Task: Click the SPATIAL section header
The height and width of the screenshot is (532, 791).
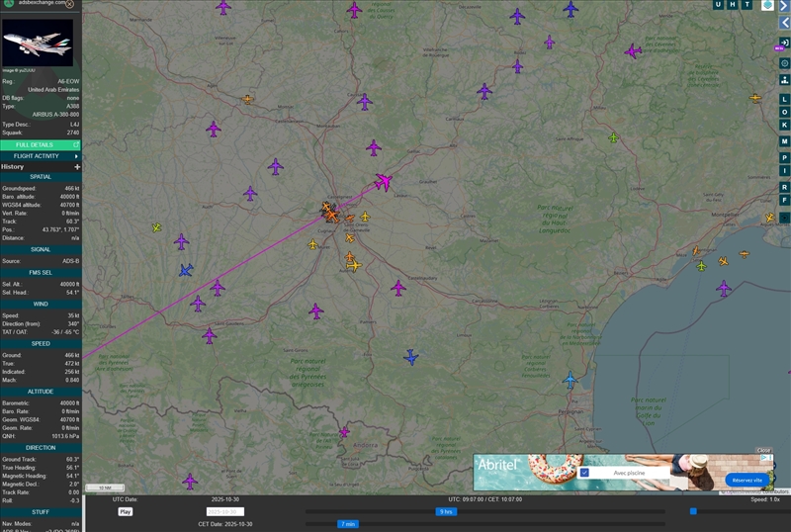Action: click(x=41, y=177)
